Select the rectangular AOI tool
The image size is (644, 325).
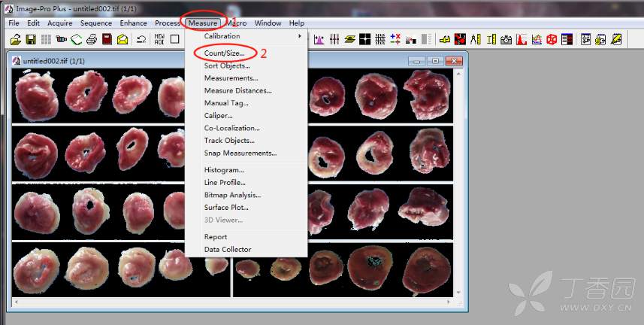[174, 39]
